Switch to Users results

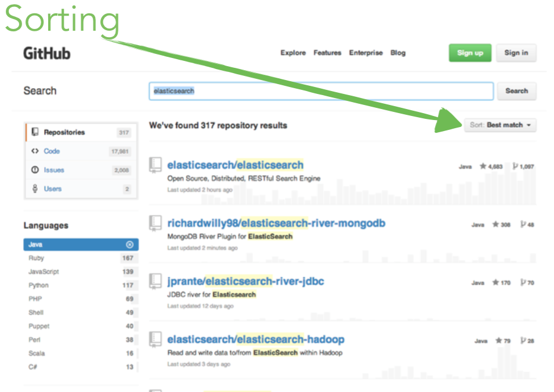(81, 188)
